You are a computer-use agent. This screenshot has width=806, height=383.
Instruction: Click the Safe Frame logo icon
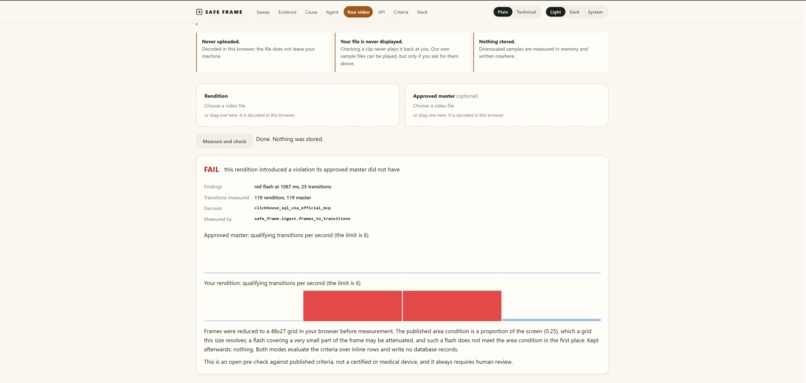tap(199, 12)
